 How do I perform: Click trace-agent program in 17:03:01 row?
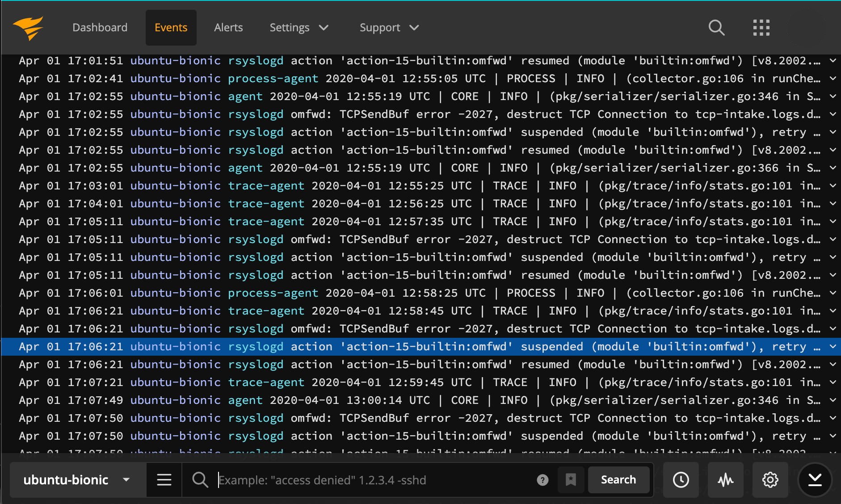[266, 185]
